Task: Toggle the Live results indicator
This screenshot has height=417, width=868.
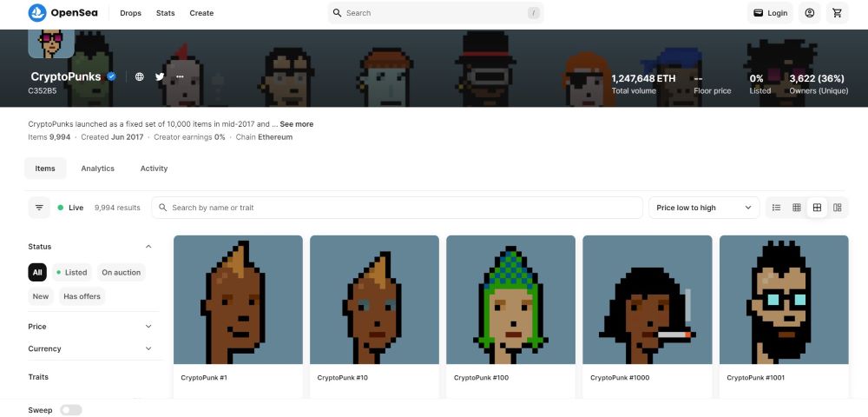Action: click(70, 208)
